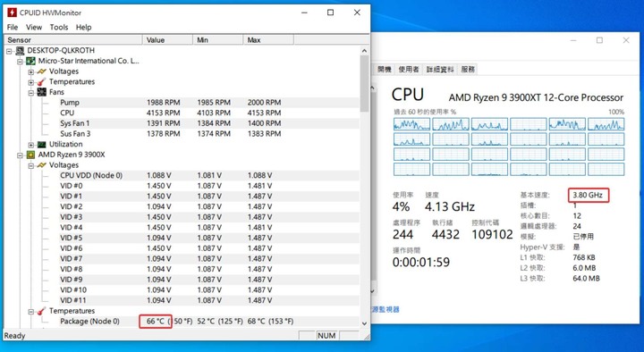Select the Pump fan row
Viewport: 644px width, 352px height.
click(209, 103)
